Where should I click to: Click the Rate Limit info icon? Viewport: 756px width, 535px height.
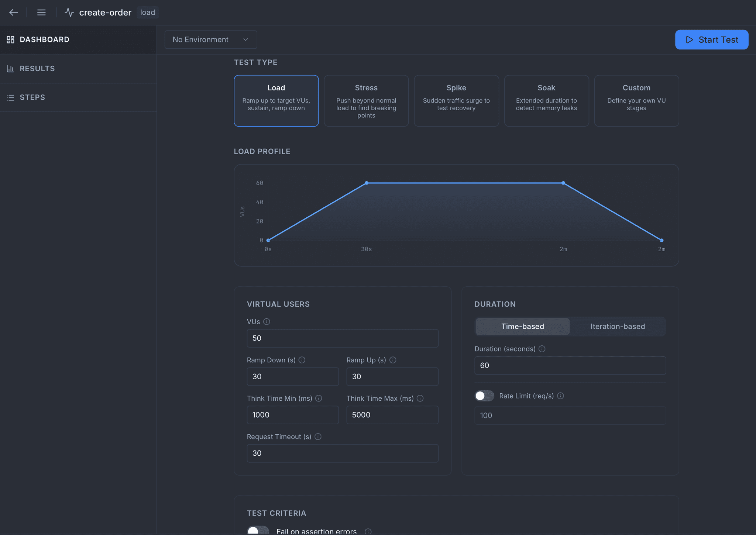coord(560,396)
